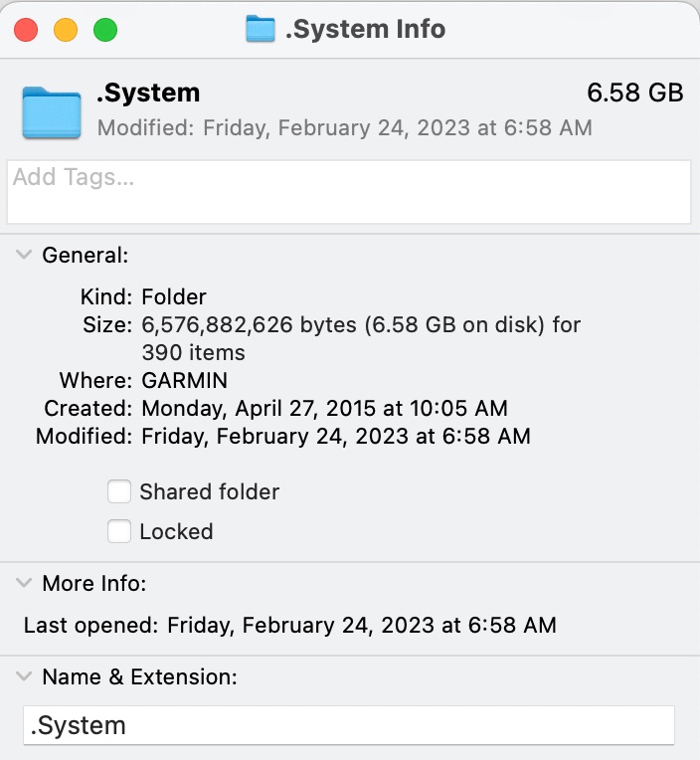
Task: Click the large .System folder icon
Action: click(52, 113)
